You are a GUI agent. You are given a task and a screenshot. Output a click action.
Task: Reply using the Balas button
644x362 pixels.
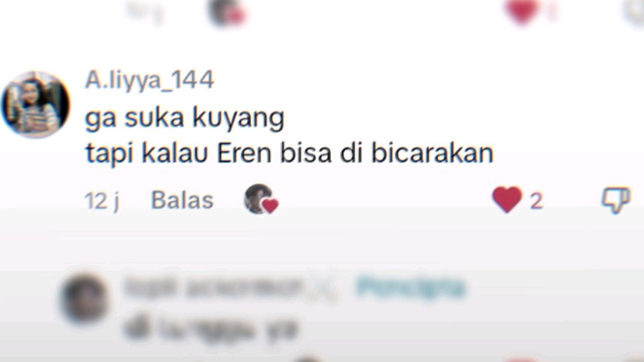coord(182,200)
